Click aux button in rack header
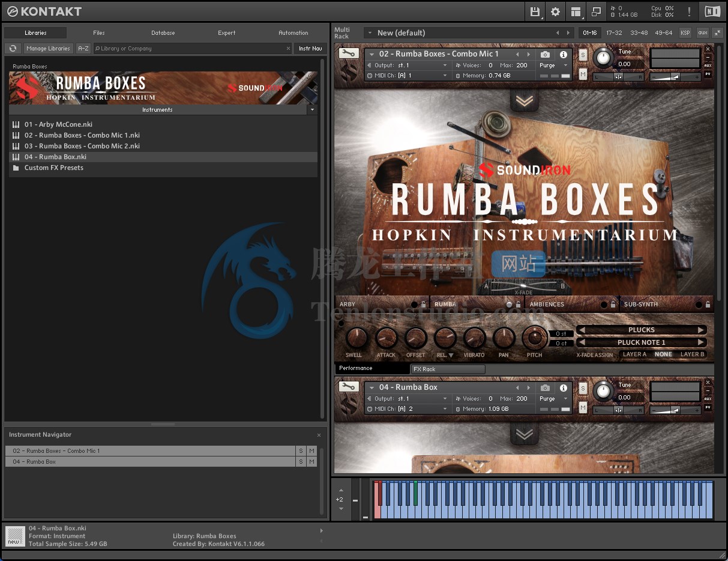This screenshot has width=728, height=561. [702, 32]
